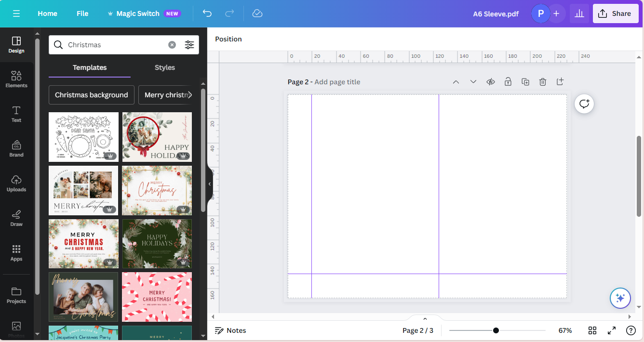Open the help question mark

[x=631, y=330]
